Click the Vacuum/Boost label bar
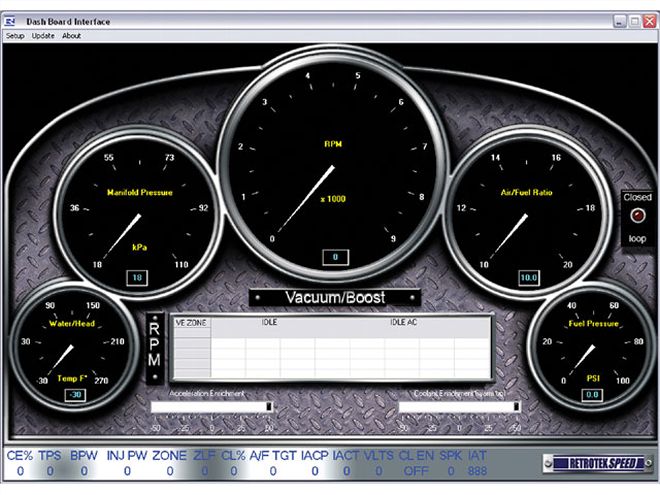 pos(335,298)
